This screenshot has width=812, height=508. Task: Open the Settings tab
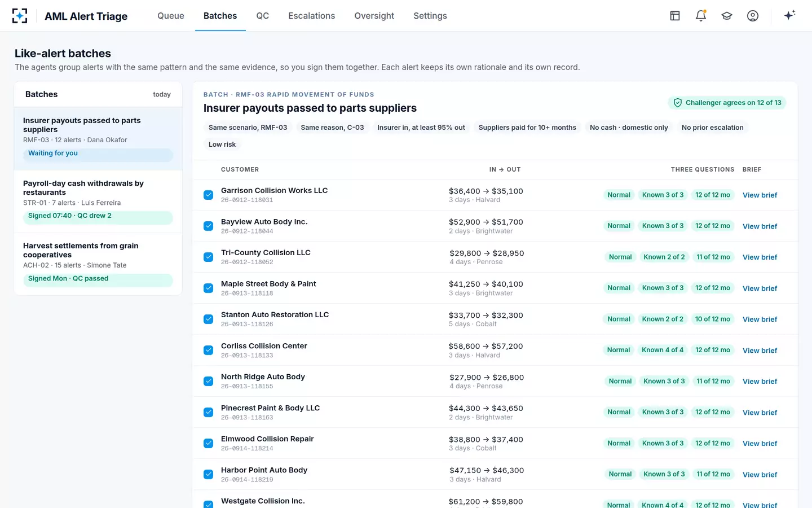430,16
